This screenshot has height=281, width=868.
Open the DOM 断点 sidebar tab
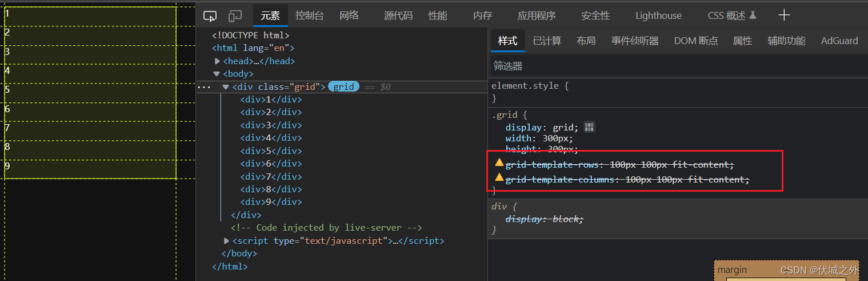click(x=696, y=41)
